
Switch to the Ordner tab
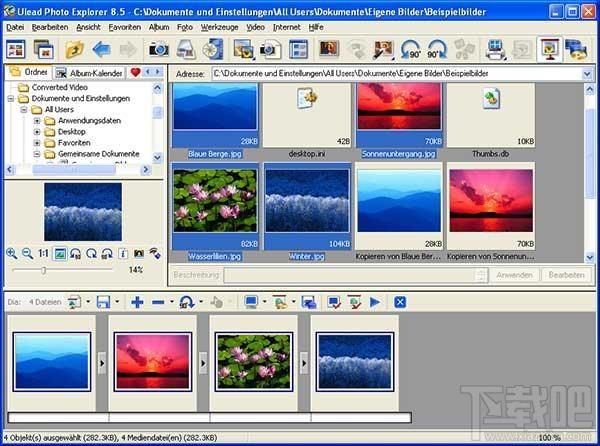tap(29, 72)
